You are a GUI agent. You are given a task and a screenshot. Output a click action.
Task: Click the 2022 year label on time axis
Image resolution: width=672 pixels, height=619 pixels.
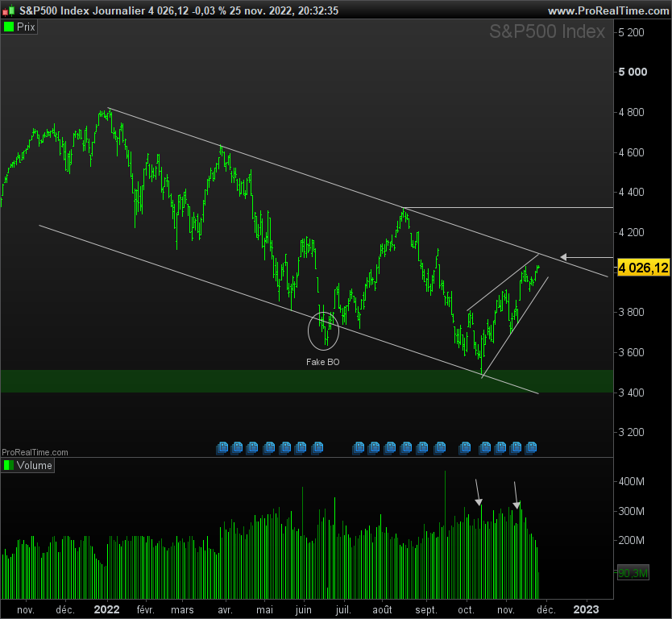tap(106, 610)
